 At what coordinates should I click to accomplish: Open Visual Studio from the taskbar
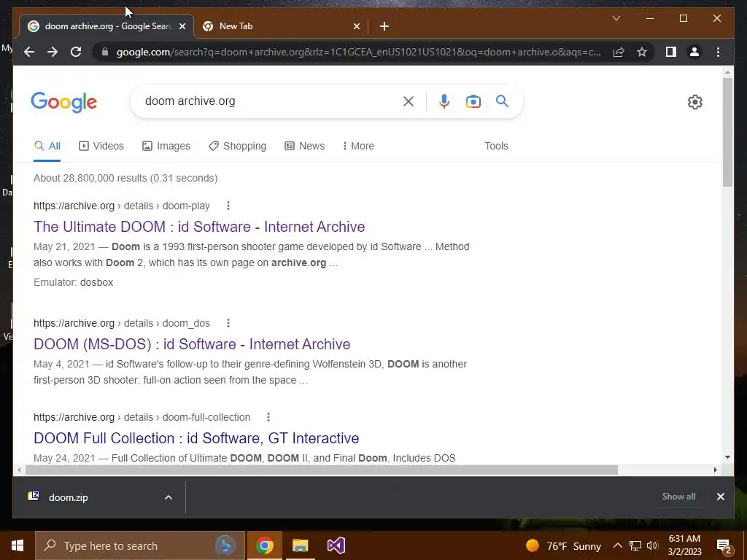click(x=336, y=545)
